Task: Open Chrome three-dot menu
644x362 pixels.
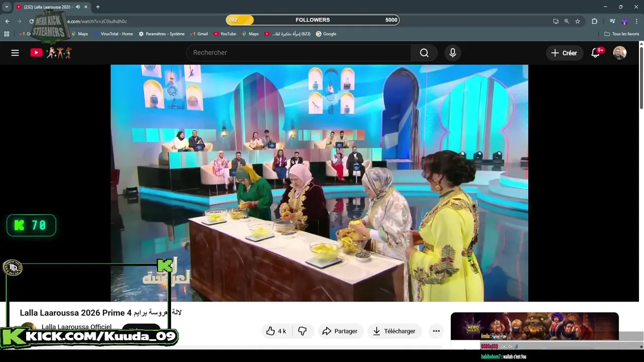Action: 636,21
